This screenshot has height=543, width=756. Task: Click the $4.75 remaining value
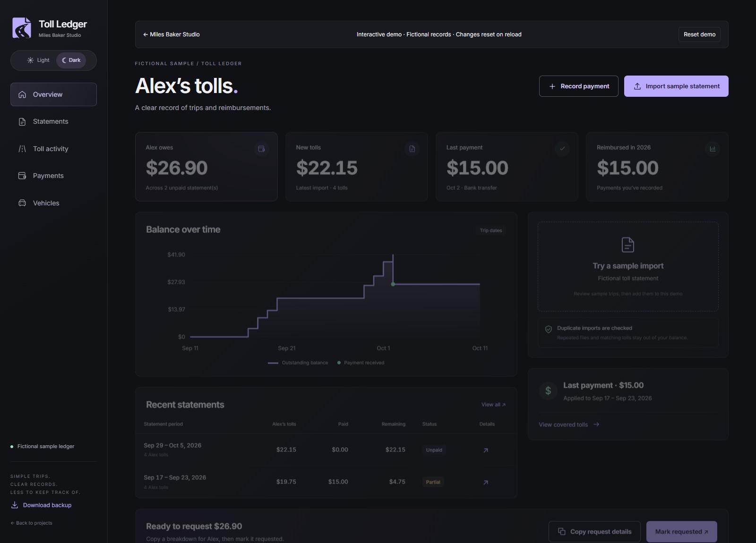click(397, 482)
